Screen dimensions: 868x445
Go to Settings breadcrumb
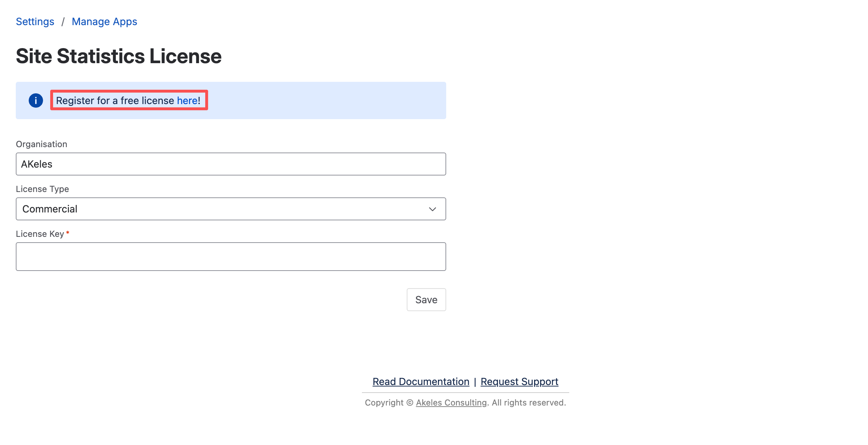pyautogui.click(x=35, y=22)
